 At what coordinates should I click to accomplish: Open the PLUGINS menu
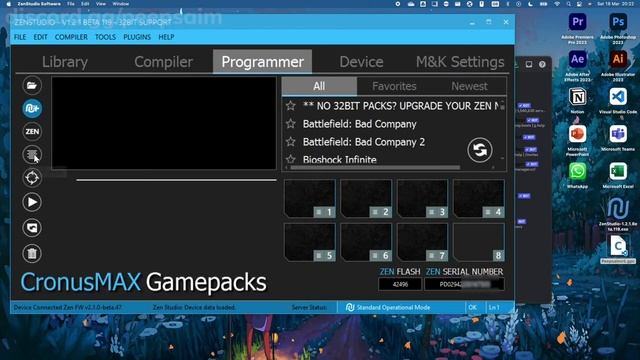(x=137, y=37)
